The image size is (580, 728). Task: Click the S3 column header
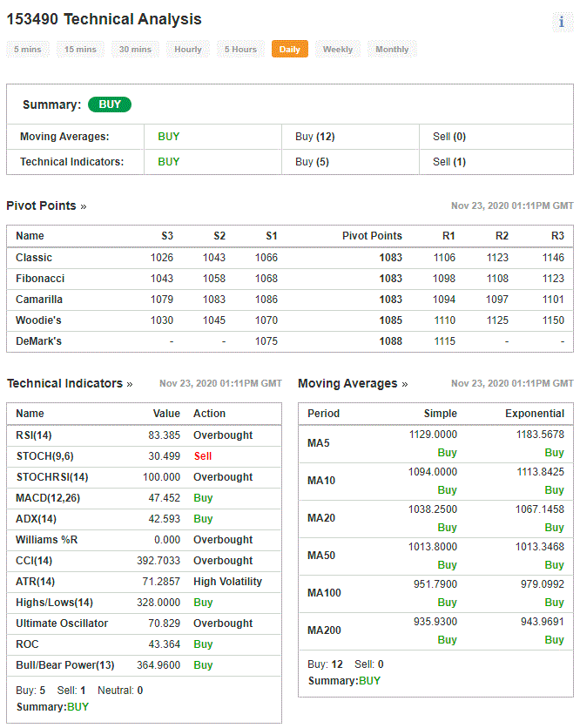point(167,236)
